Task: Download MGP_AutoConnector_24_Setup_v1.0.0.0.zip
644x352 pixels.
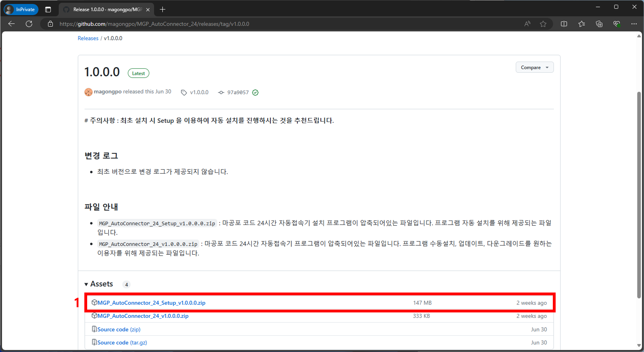Action: coord(151,303)
